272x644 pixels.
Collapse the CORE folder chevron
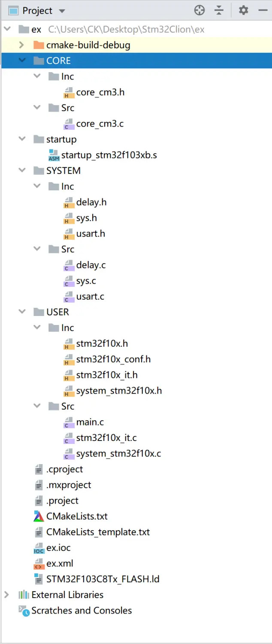pyautogui.click(x=21, y=61)
